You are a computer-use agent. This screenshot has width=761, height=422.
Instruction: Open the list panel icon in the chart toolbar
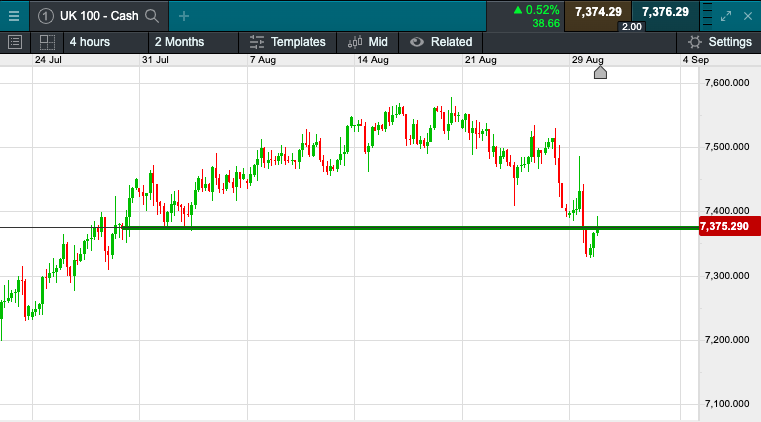pyautogui.click(x=14, y=42)
